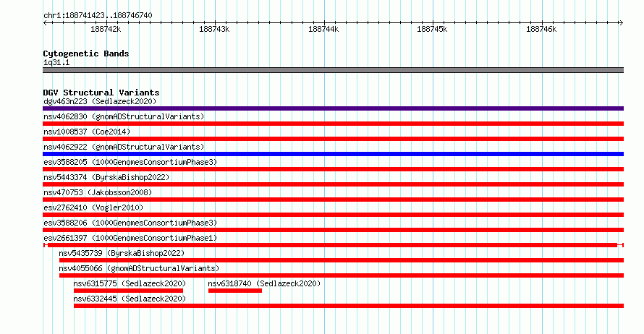
Task: Click the short red bar under nsv6318740
Action: click(x=235, y=291)
